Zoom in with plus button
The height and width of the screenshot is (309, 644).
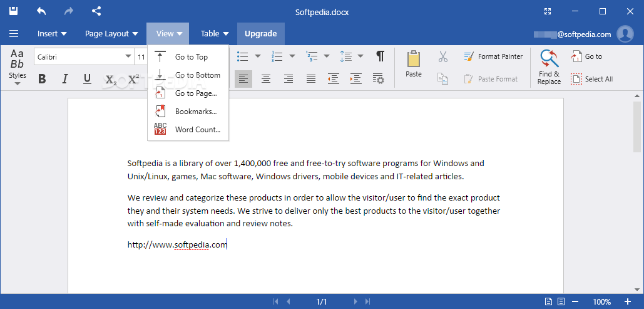click(x=628, y=301)
